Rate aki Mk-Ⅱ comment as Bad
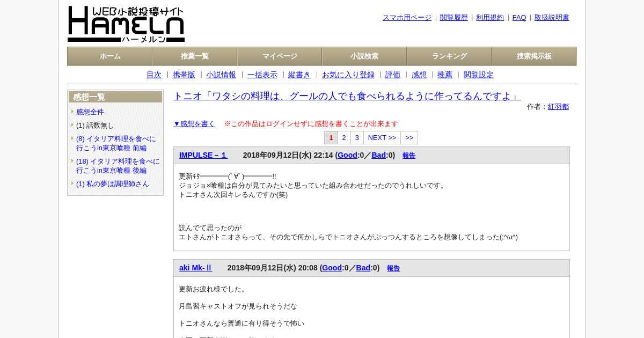This screenshot has height=338, width=644. 363,268
